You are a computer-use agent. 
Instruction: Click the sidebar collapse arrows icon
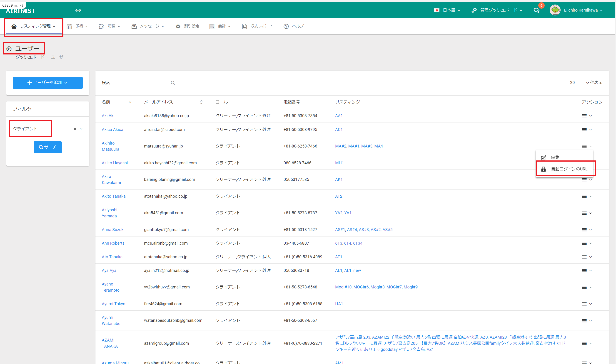78,10
